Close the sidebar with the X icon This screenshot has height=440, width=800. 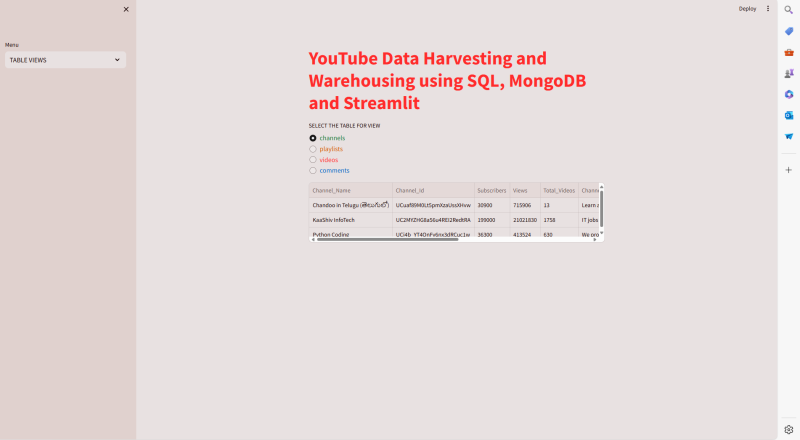[x=126, y=9]
